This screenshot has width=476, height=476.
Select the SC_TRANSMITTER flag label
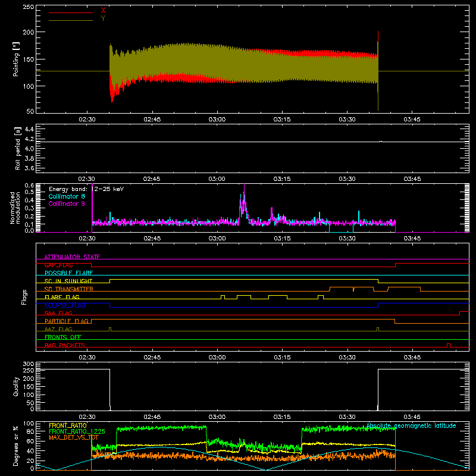(x=69, y=289)
